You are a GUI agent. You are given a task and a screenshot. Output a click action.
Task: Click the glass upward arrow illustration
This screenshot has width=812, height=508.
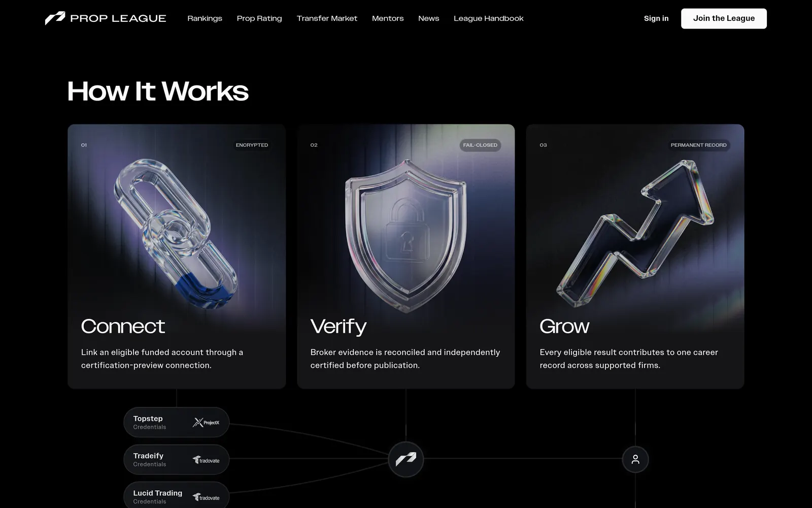point(635,233)
